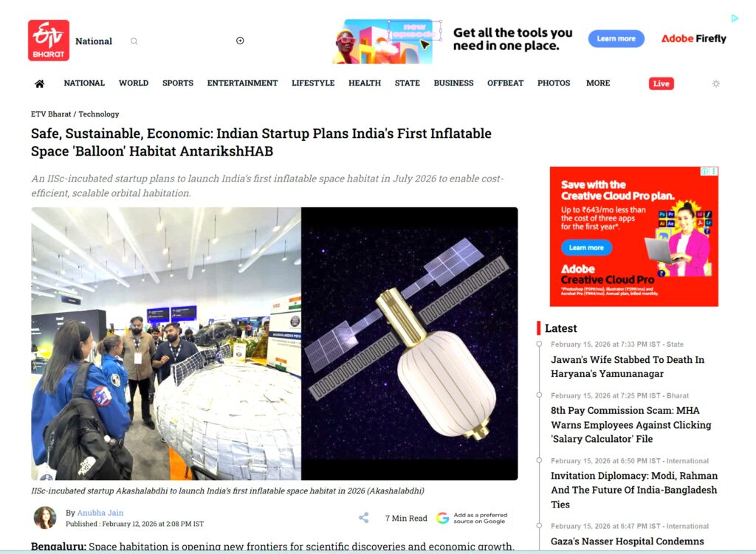Open the search magnifier icon
756x554 pixels.
click(134, 41)
